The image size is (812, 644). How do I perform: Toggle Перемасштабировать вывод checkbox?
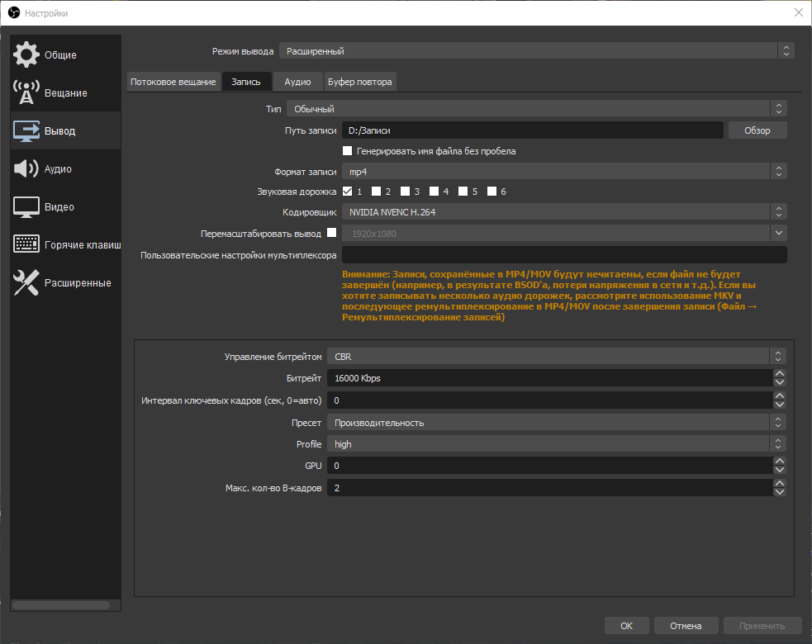(x=332, y=233)
